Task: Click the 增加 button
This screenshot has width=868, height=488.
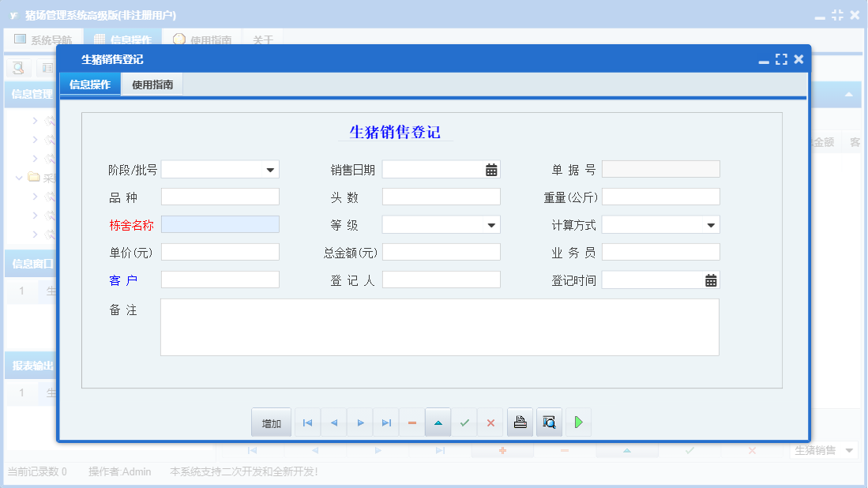Action: tap(271, 423)
